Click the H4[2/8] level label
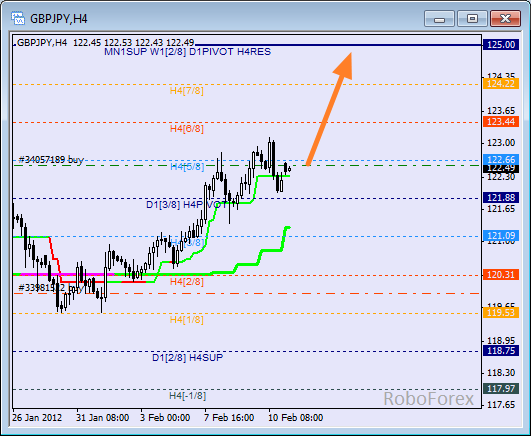This screenshot has height=436, width=531. [187, 282]
